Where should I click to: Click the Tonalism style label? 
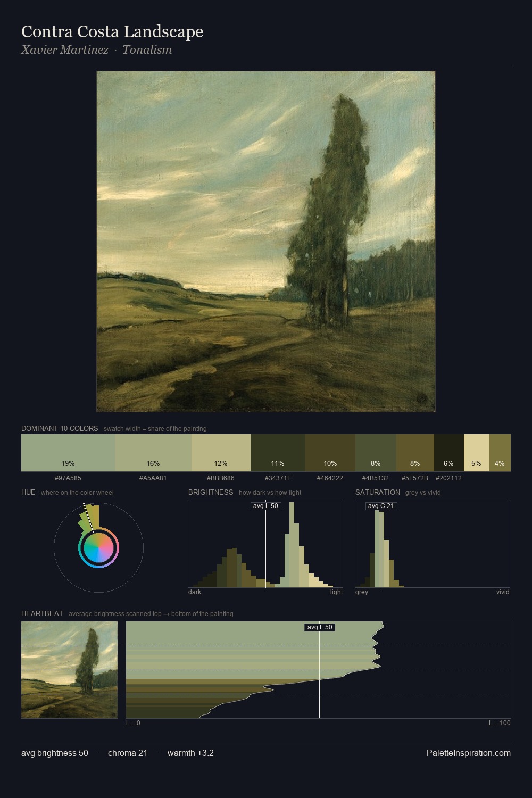tap(147, 49)
